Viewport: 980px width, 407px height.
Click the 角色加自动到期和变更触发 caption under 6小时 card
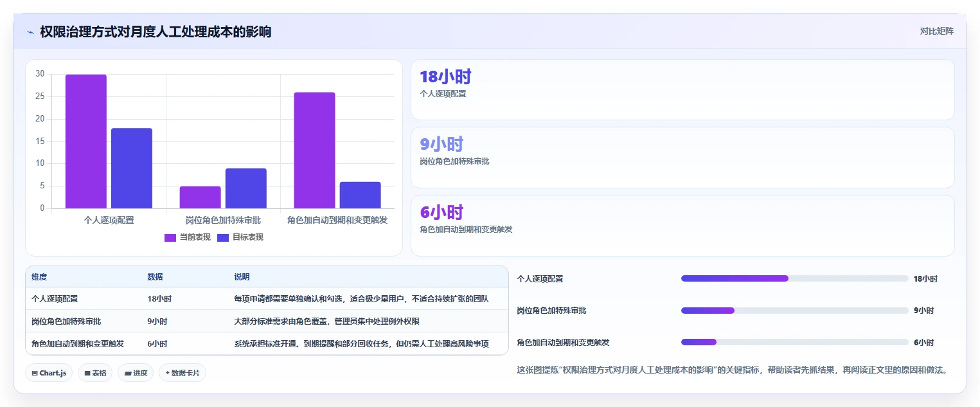click(466, 230)
